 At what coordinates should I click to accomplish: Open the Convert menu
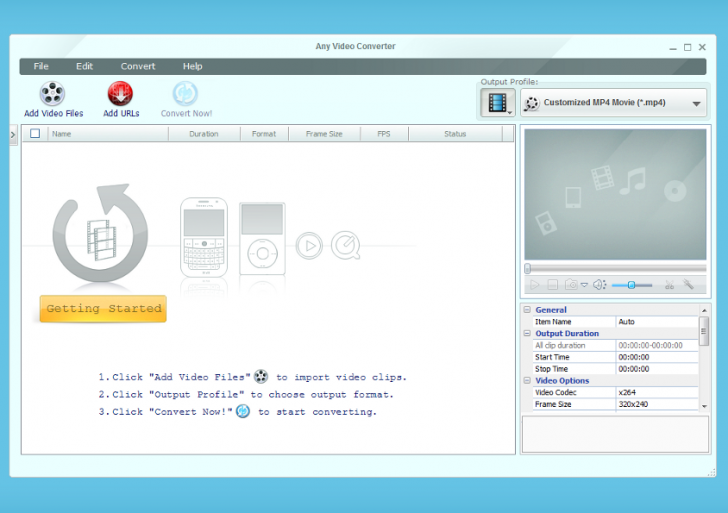(138, 67)
